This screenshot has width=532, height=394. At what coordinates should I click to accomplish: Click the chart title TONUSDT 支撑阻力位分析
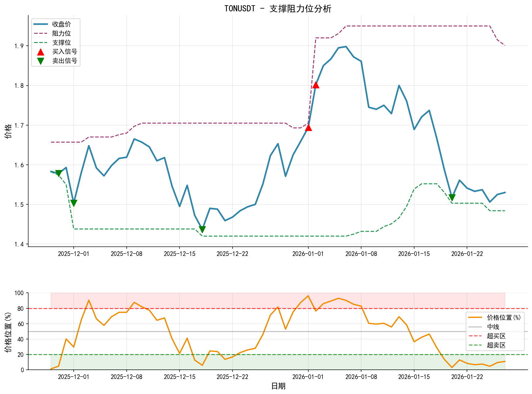point(277,9)
